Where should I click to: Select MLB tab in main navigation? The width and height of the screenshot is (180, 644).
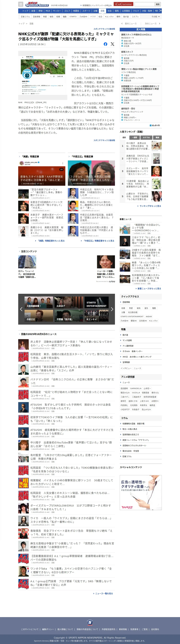pos(48,11)
